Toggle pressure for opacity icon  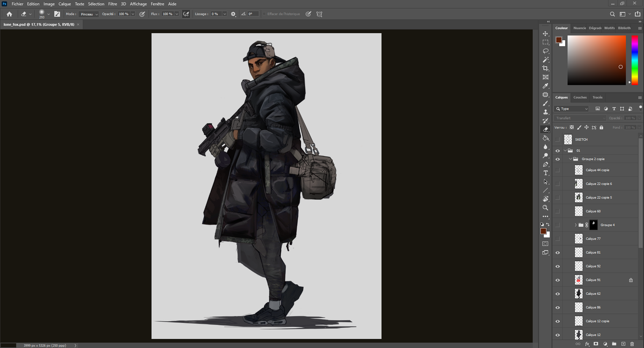(142, 14)
